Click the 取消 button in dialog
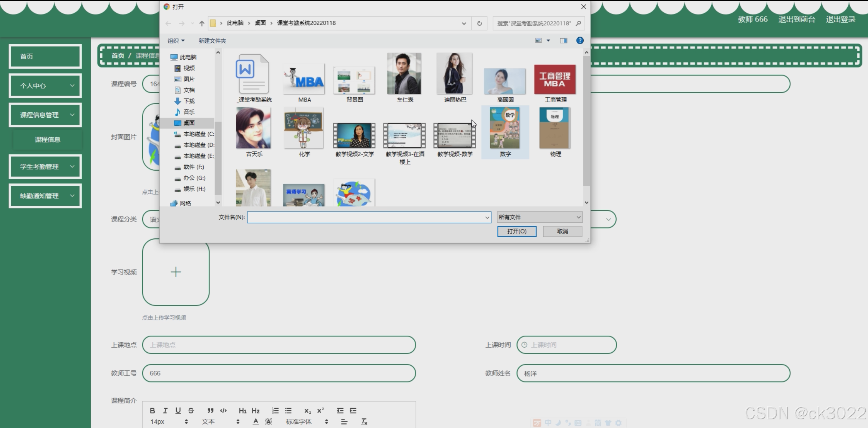 point(562,231)
